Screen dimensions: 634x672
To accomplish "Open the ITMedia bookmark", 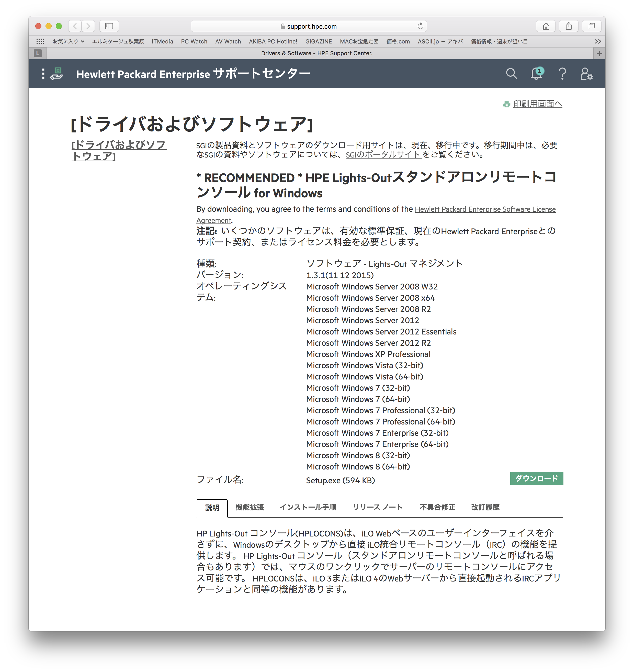I will point(162,41).
